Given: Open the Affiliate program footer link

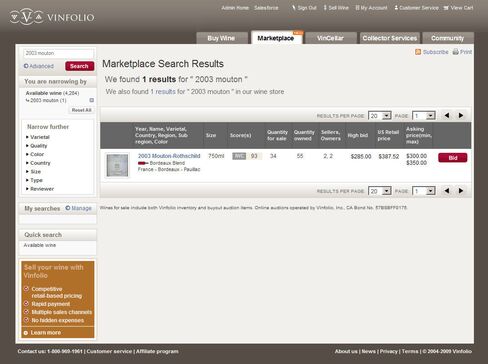Looking at the screenshot, I should [157, 351].
